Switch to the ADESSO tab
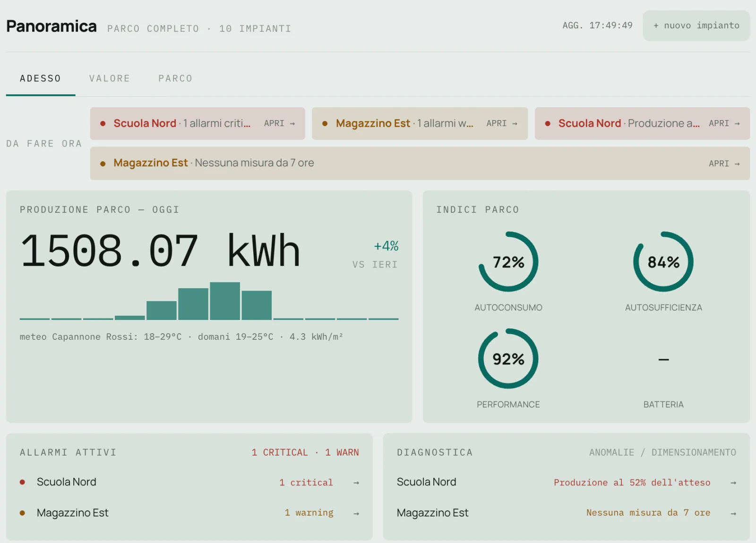 [41, 78]
